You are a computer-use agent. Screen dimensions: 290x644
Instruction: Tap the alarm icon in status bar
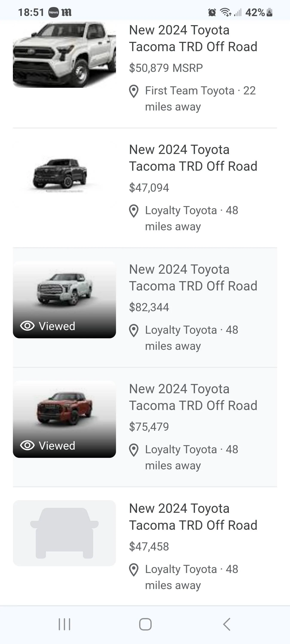point(212,12)
